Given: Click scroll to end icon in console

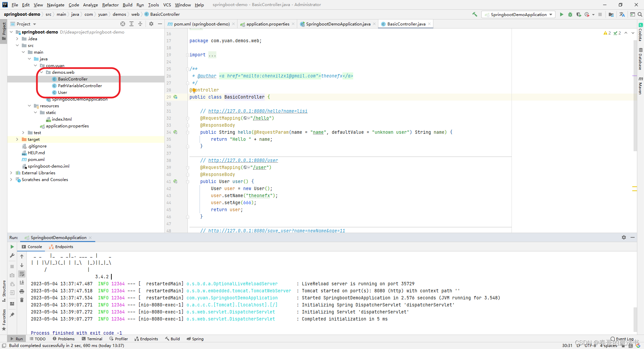Looking at the screenshot, I should click(x=22, y=283).
